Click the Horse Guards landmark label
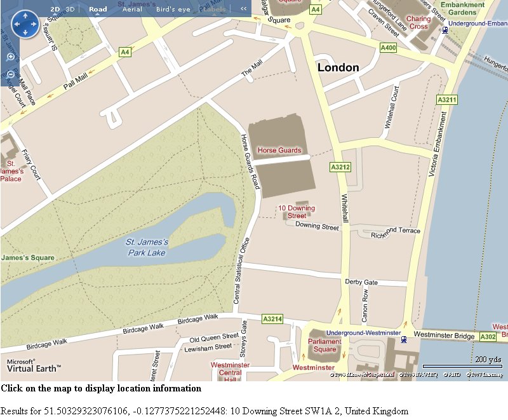The width and height of the screenshot is (508, 420). click(279, 150)
